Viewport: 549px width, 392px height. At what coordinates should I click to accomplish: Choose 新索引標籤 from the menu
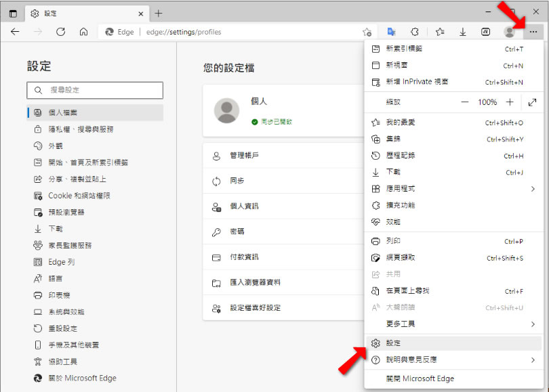tap(453, 49)
